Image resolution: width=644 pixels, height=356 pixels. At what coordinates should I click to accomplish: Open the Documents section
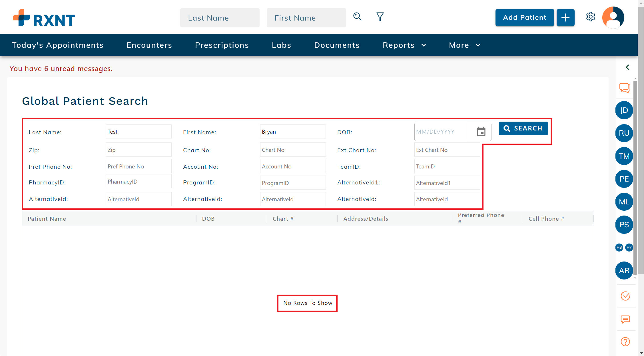point(337,45)
